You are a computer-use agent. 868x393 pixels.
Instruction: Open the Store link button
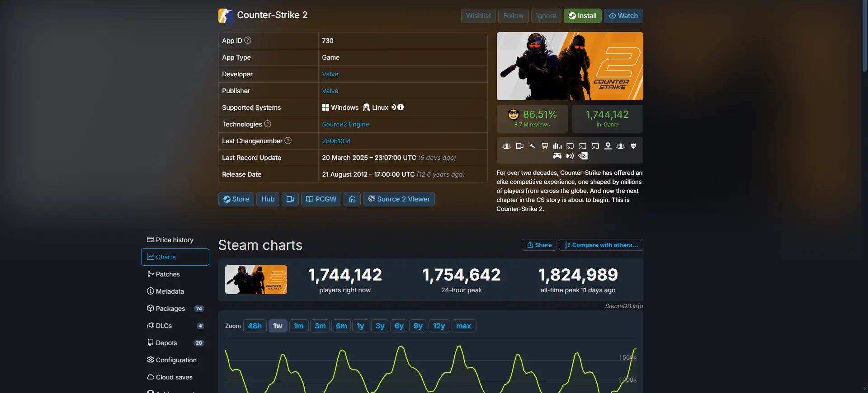pos(236,199)
